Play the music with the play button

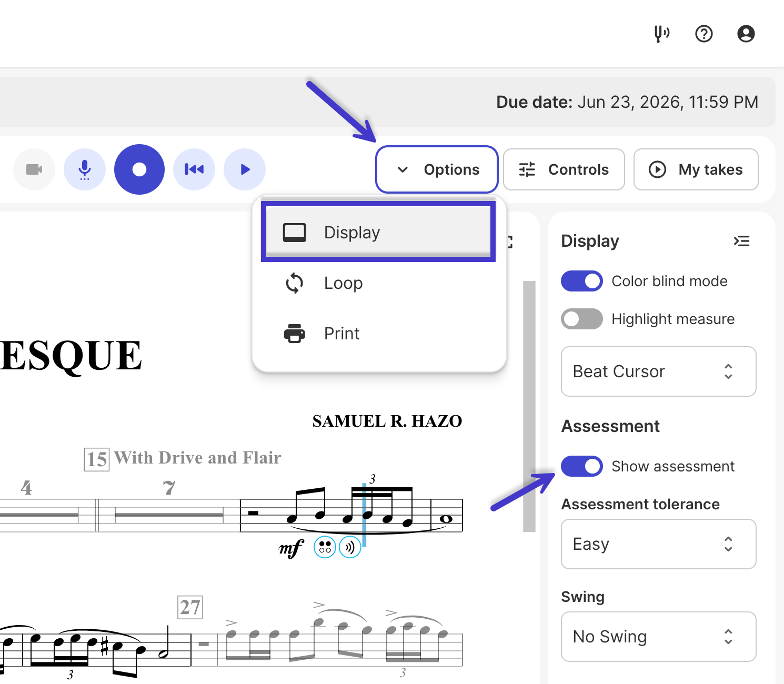245,169
